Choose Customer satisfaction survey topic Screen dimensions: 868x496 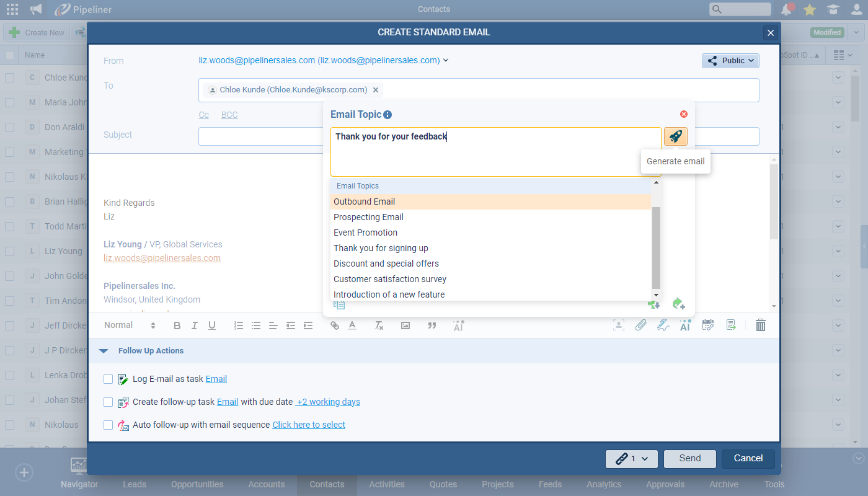click(x=389, y=279)
